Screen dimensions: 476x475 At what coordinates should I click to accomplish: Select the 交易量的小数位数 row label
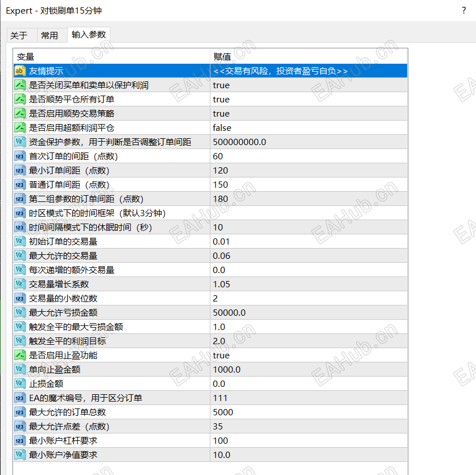click(63, 298)
